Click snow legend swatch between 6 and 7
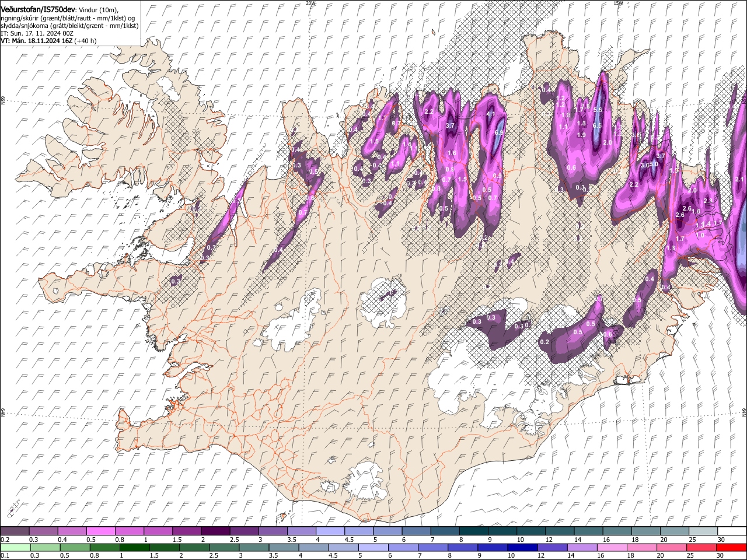 coord(416,531)
